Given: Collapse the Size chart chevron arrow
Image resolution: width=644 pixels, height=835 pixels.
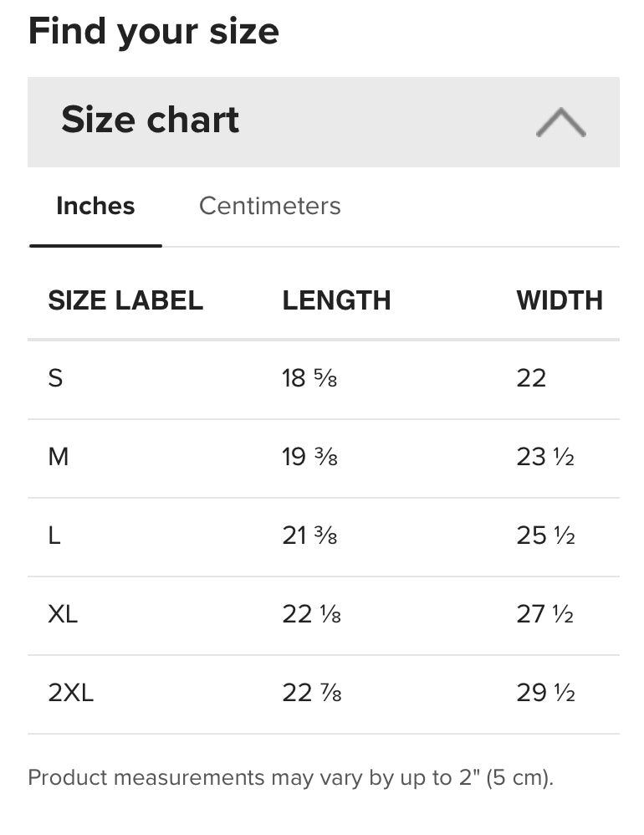Looking at the screenshot, I should pos(560,122).
